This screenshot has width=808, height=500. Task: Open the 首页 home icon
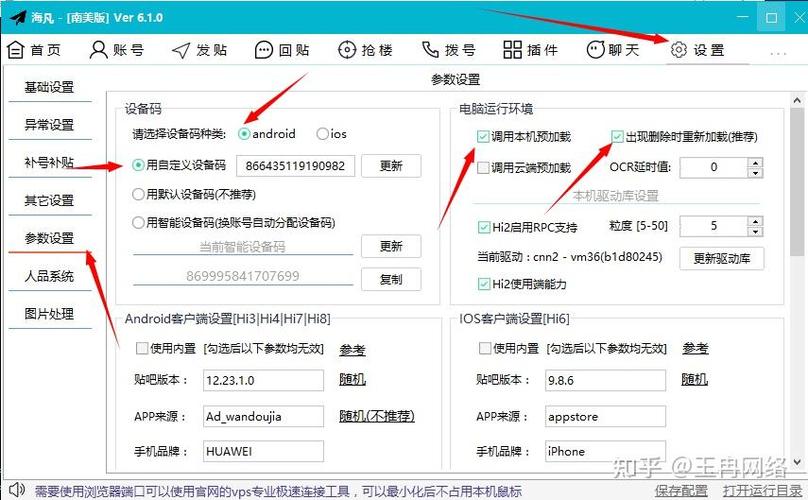point(15,50)
